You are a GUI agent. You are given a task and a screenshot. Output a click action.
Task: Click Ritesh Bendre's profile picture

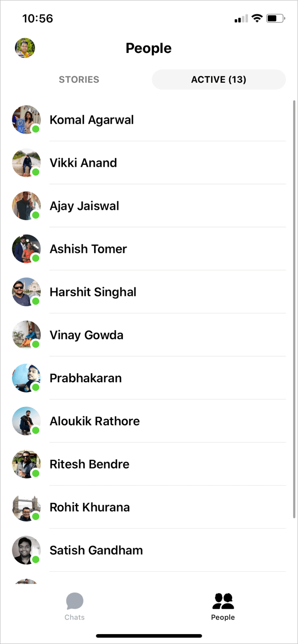point(26,464)
